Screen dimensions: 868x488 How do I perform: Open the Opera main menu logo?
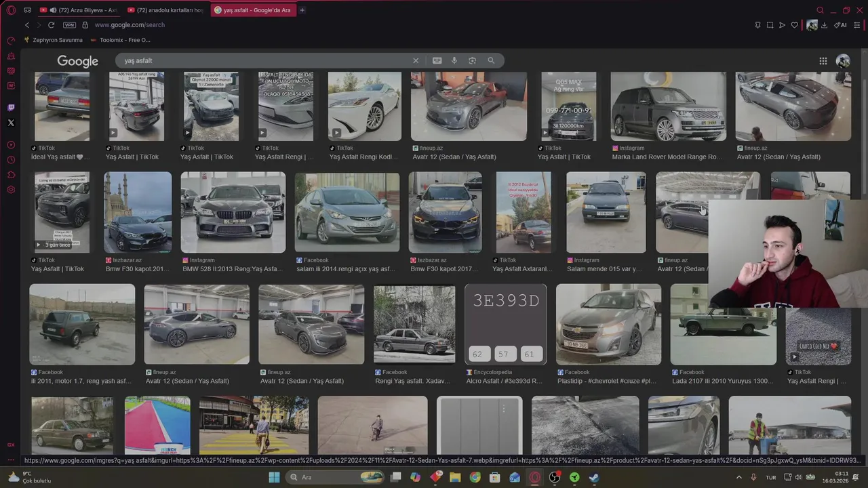tap(11, 10)
